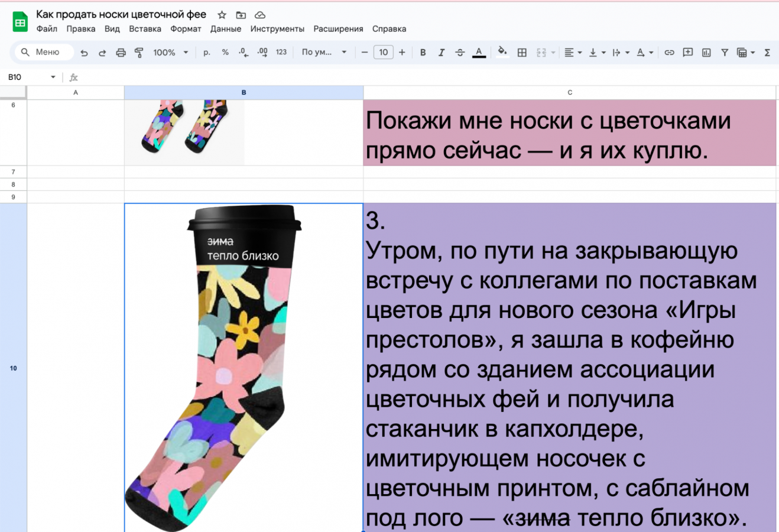This screenshot has width=779, height=532.
Task: Click the Меню search button
Action: point(41,53)
